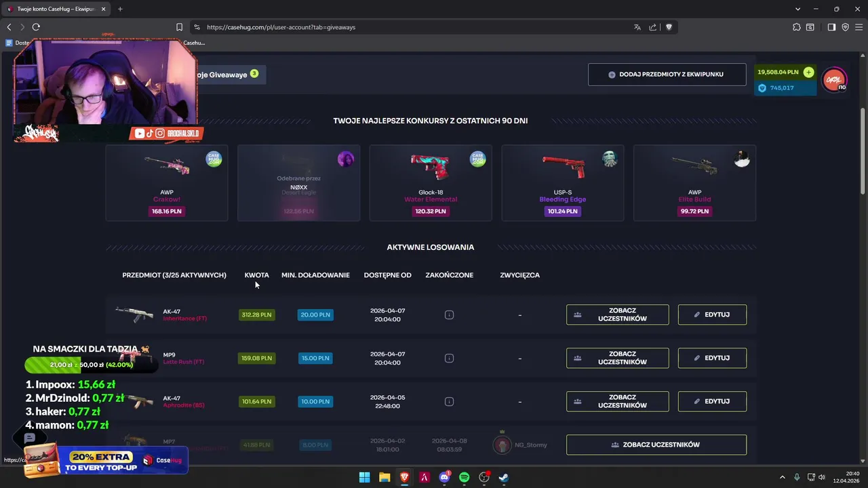This screenshot has height=488, width=868.
Task: Open a new browser tab with plus
Action: click(120, 9)
